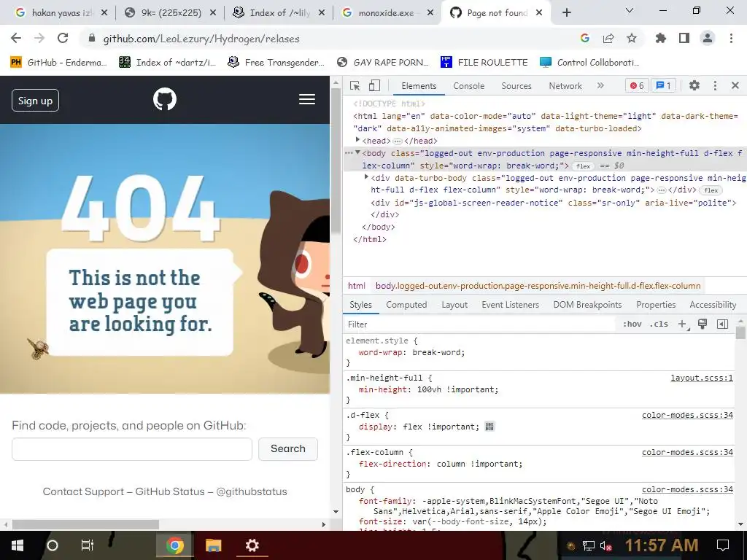The image size is (747, 560).
Task: Open the Layout tab
Action: [x=454, y=305]
